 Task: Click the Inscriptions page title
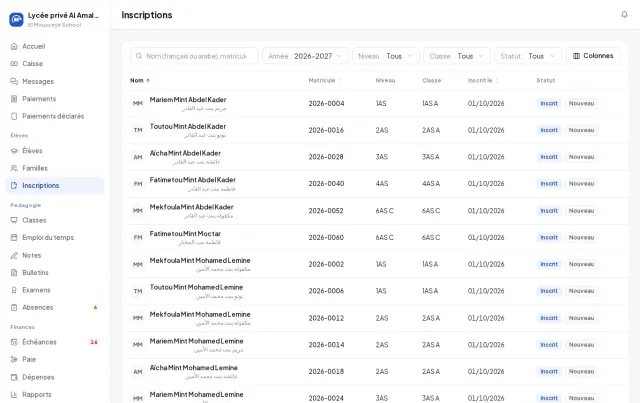click(147, 15)
